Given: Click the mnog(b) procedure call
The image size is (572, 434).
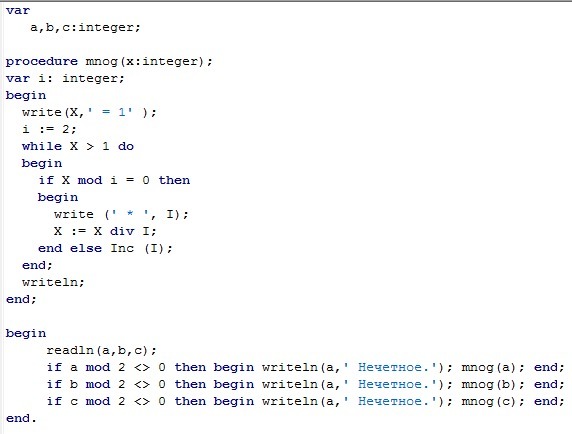Looking at the screenshot, I should 493,384.
